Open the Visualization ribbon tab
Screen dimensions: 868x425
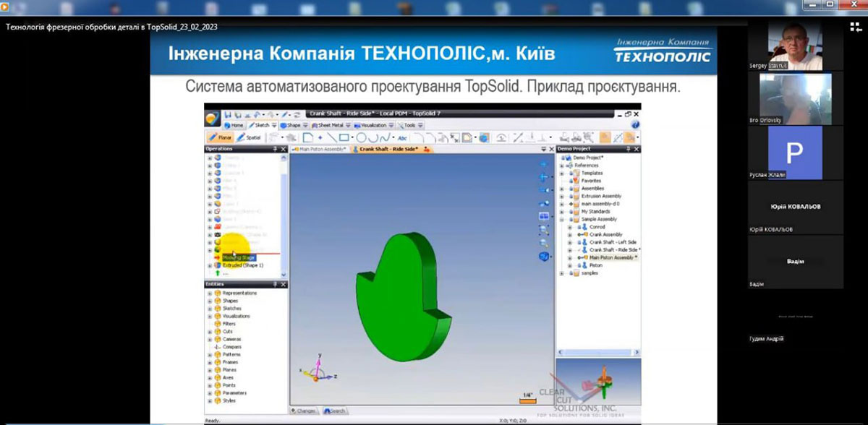click(x=370, y=125)
